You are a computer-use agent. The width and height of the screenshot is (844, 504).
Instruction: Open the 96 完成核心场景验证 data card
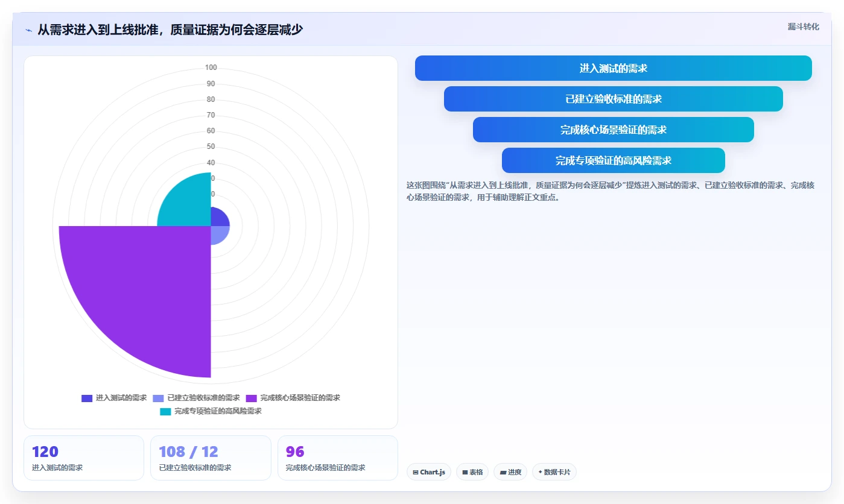pos(337,458)
